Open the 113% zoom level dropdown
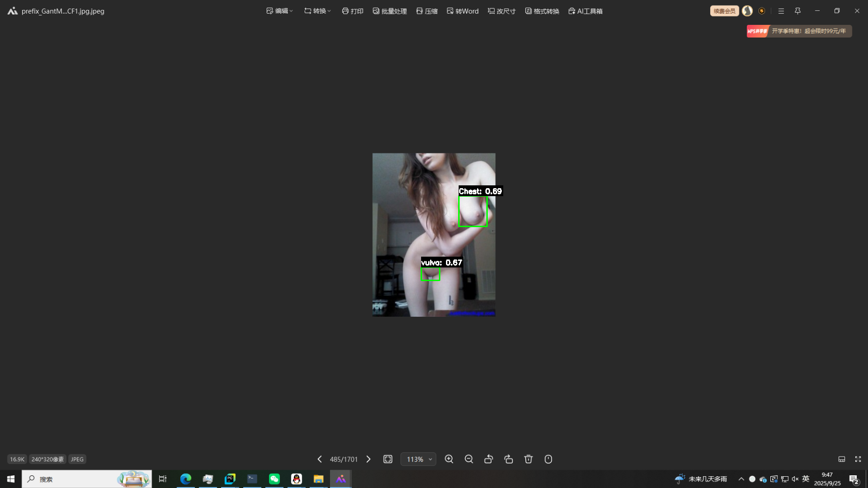Image resolution: width=868 pixels, height=488 pixels. 418,459
